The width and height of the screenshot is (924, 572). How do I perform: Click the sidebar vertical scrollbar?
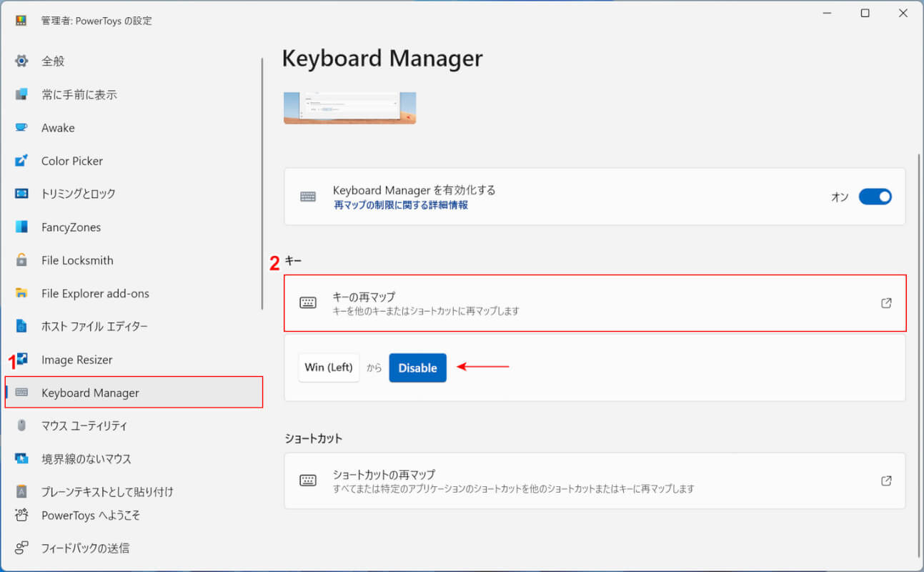point(263,183)
